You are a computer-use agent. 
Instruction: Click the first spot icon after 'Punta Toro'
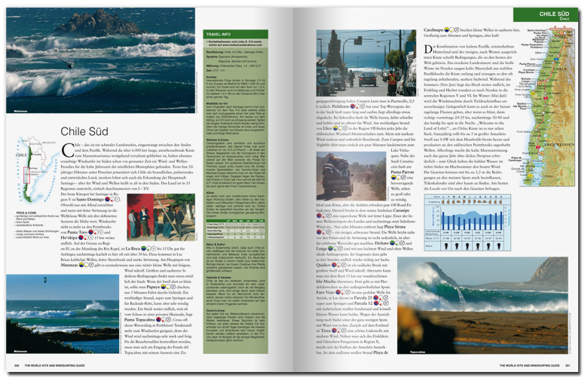[91, 232]
